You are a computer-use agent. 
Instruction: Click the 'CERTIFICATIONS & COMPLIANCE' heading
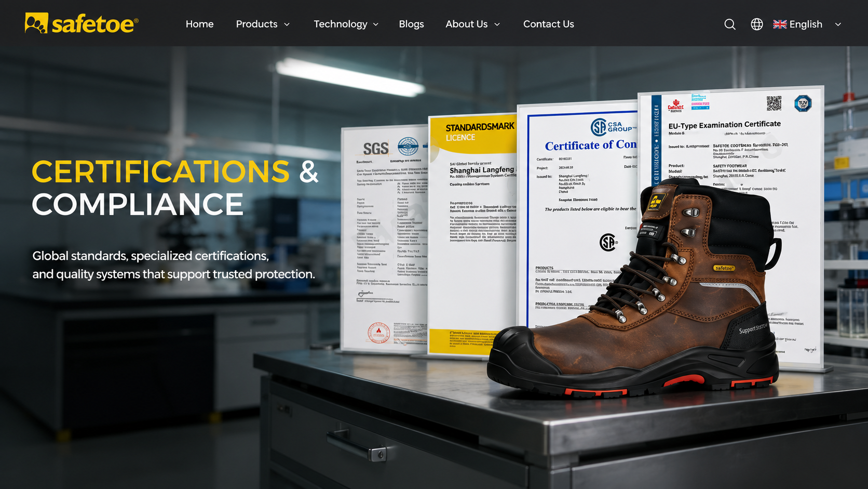point(175,188)
